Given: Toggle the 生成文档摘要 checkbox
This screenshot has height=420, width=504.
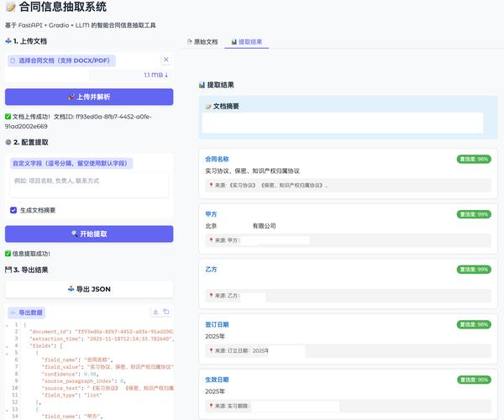Looking at the screenshot, I should click(x=13, y=210).
